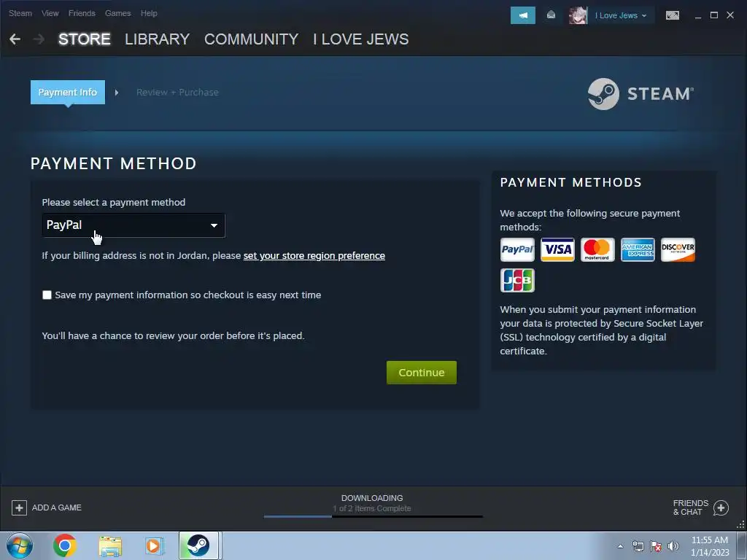This screenshot has width=747, height=560.
Task: Open the Friends menu
Action: pyautogui.click(x=82, y=13)
